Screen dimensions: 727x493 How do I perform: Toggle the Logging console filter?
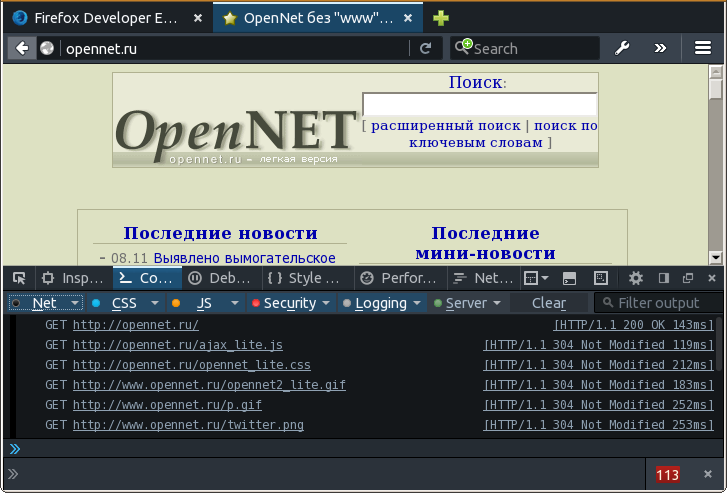(x=375, y=303)
